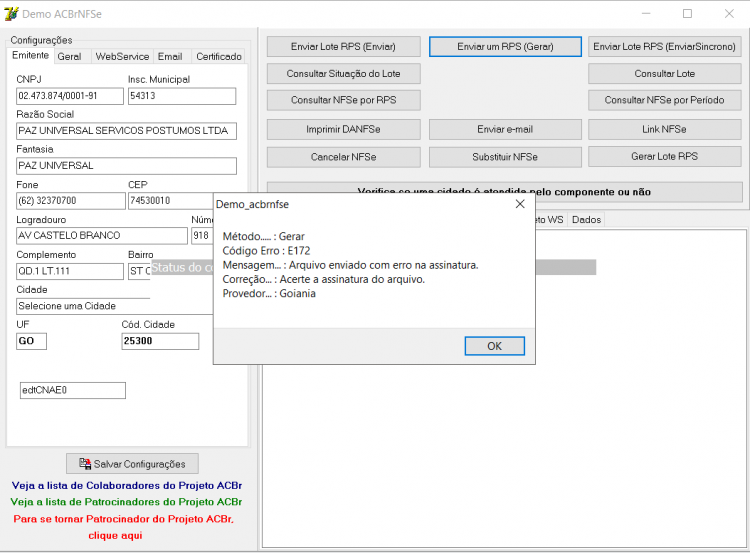Open Colaboradores do Projeto ACBr link
Screen dimensions: 750x553
tap(127, 486)
